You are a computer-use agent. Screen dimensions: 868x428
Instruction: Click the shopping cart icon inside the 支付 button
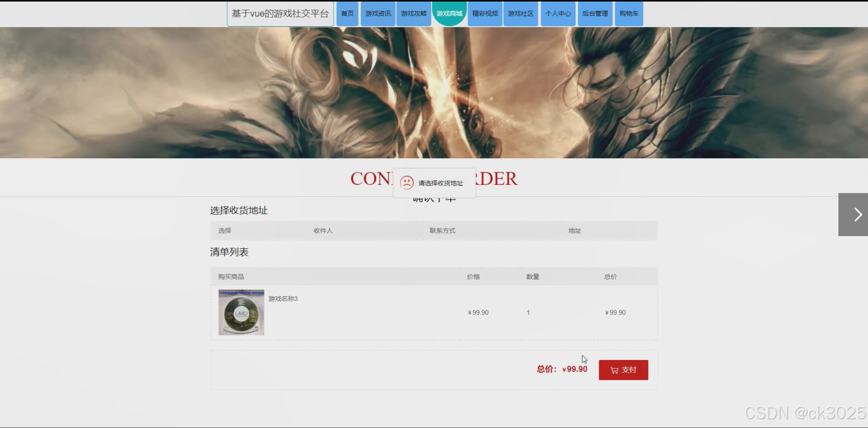coord(614,370)
